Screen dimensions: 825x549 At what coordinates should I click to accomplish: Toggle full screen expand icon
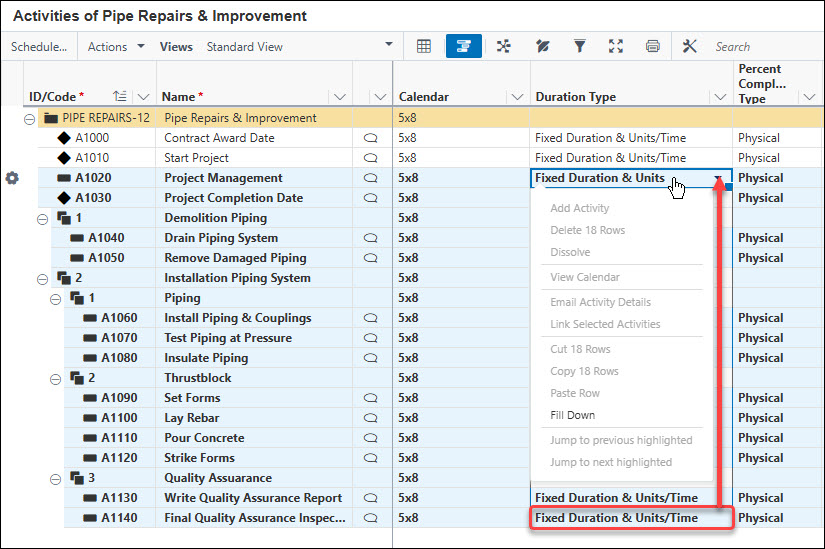616,46
